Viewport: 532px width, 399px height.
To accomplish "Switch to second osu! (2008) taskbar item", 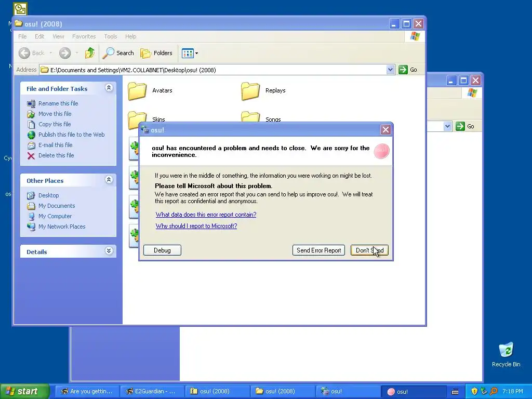I will pos(283,391).
